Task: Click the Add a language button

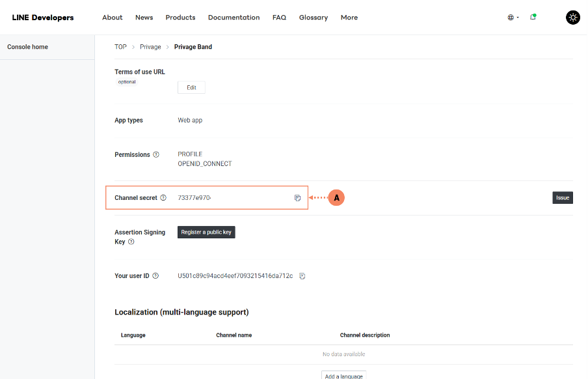Action: click(343, 376)
